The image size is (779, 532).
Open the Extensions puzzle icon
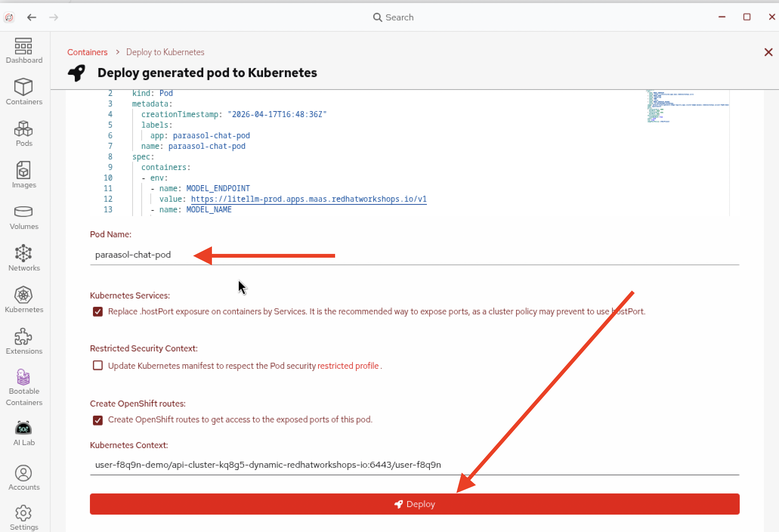pyautogui.click(x=24, y=341)
